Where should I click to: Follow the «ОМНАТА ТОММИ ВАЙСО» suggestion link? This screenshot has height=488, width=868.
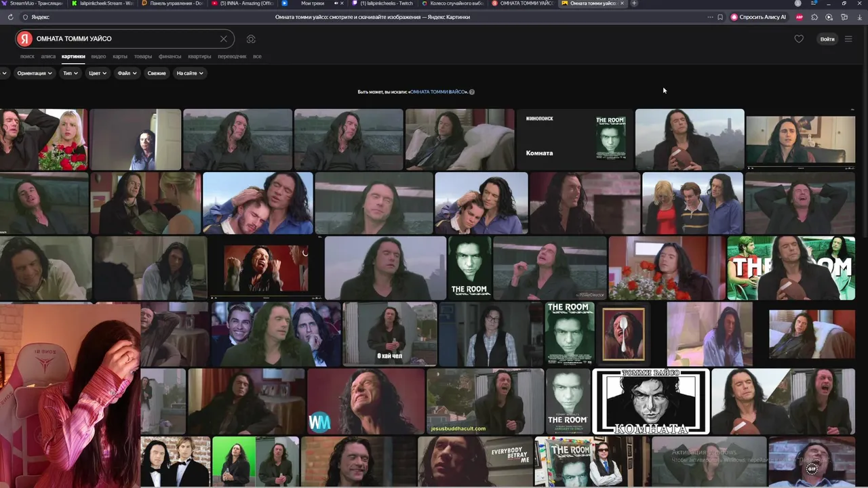[x=438, y=92]
